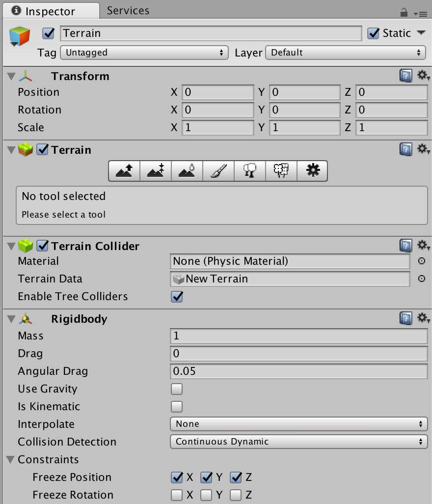Select the Place Trees tool
Image resolution: width=432 pixels, height=504 pixels.
point(250,170)
